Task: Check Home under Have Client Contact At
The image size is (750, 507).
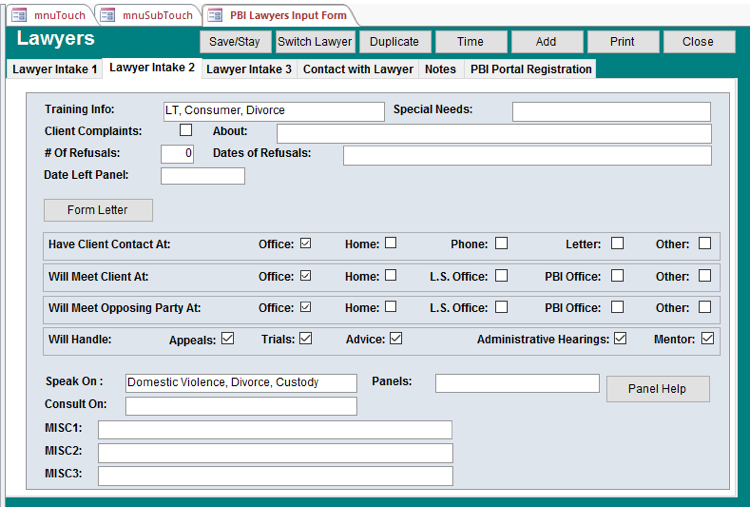Action: click(391, 243)
